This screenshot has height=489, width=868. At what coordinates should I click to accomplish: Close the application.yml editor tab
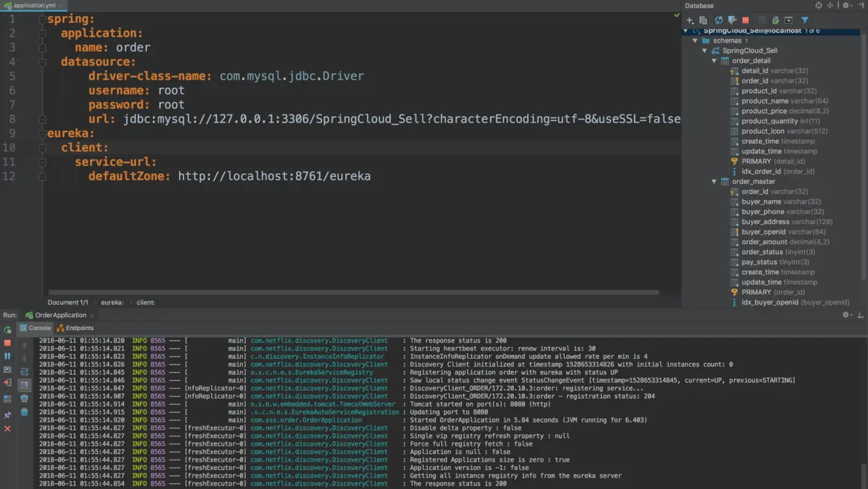[61, 6]
